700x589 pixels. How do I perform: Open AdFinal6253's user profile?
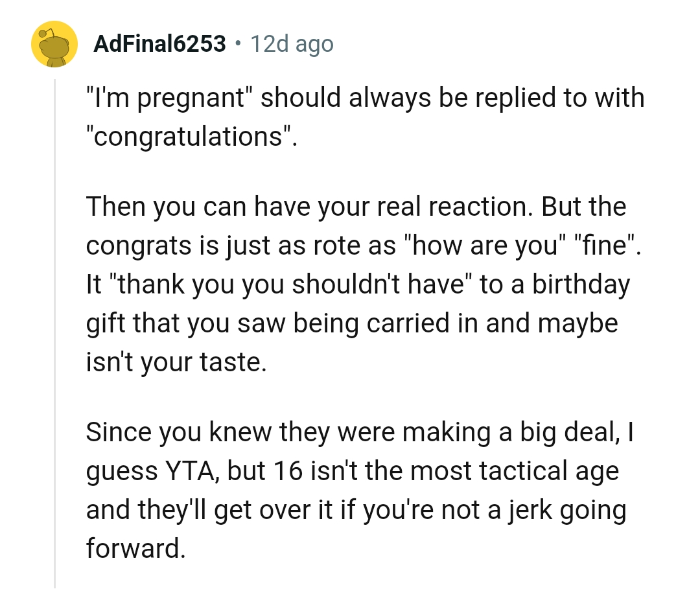(160, 44)
